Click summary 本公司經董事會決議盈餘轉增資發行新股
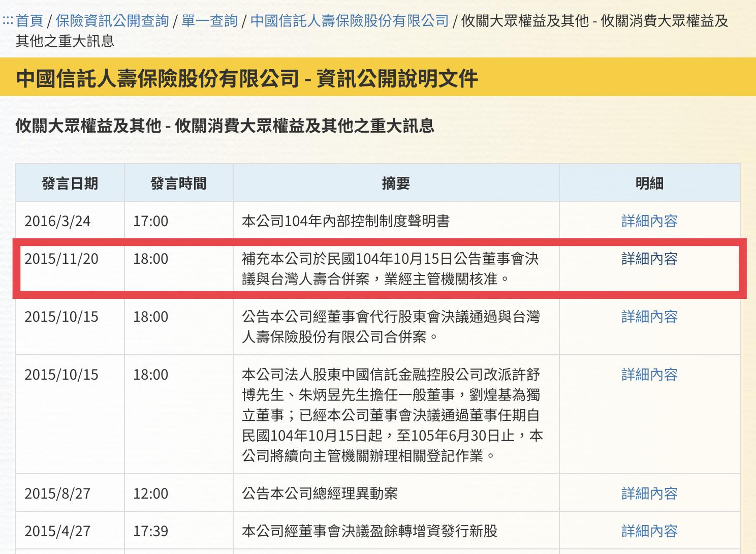The height and width of the screenshot is (554, 756). coord(369,531)
